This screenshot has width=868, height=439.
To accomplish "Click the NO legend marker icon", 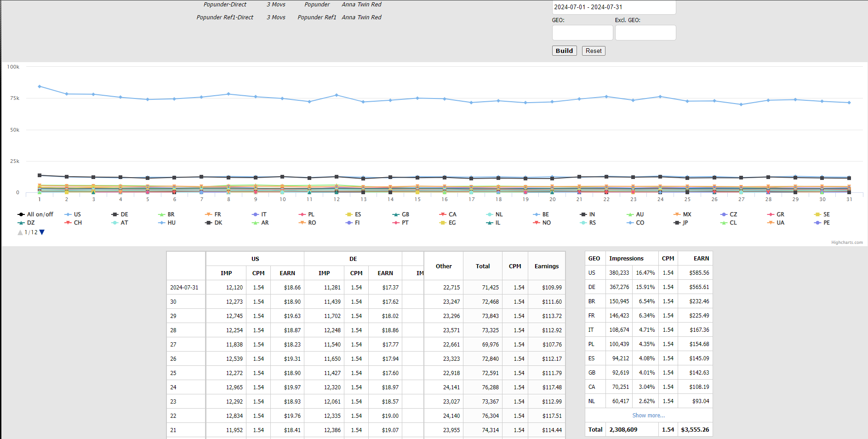I will click(x=536, y=223).
